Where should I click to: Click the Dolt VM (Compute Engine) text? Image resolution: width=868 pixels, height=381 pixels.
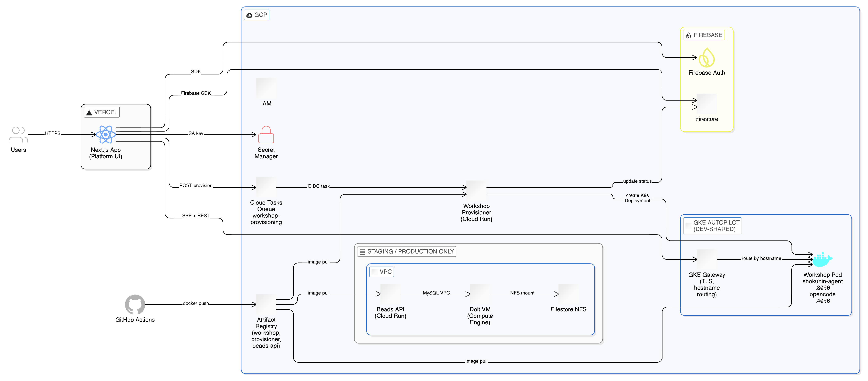tap(480, 316)
